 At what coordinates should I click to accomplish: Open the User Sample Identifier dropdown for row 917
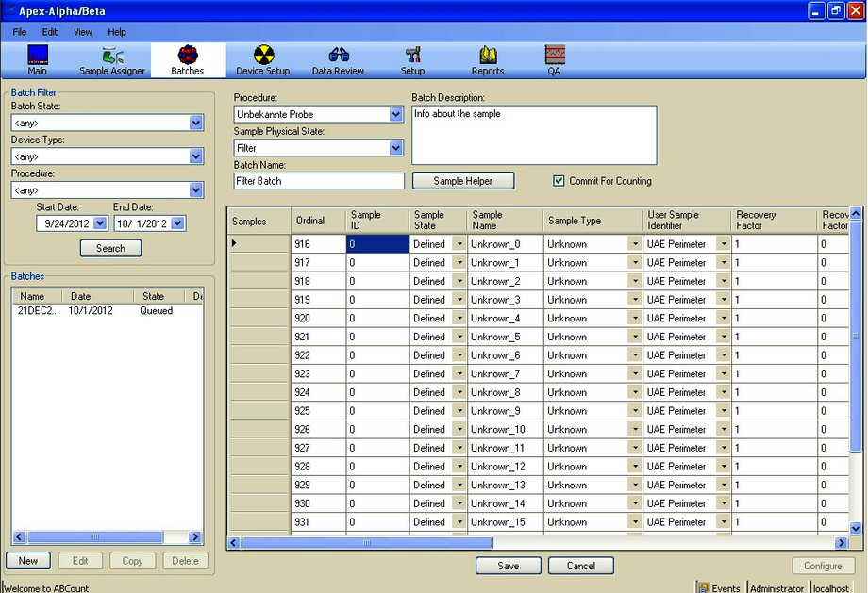coord(722,262)
